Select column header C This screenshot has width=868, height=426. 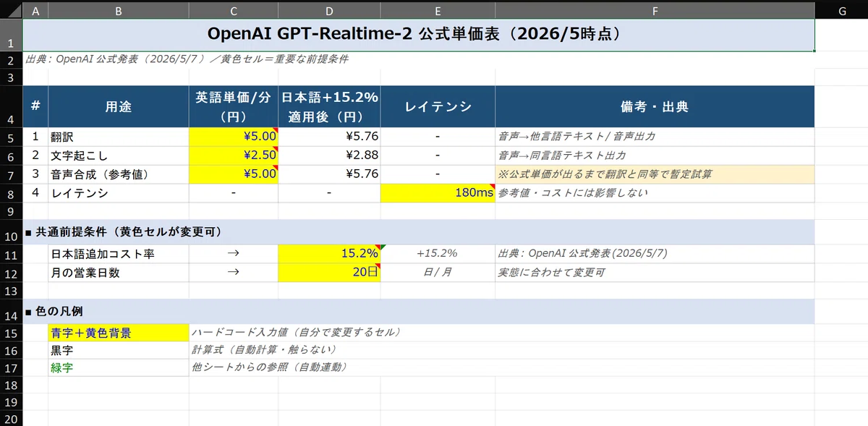coord(233,10)
